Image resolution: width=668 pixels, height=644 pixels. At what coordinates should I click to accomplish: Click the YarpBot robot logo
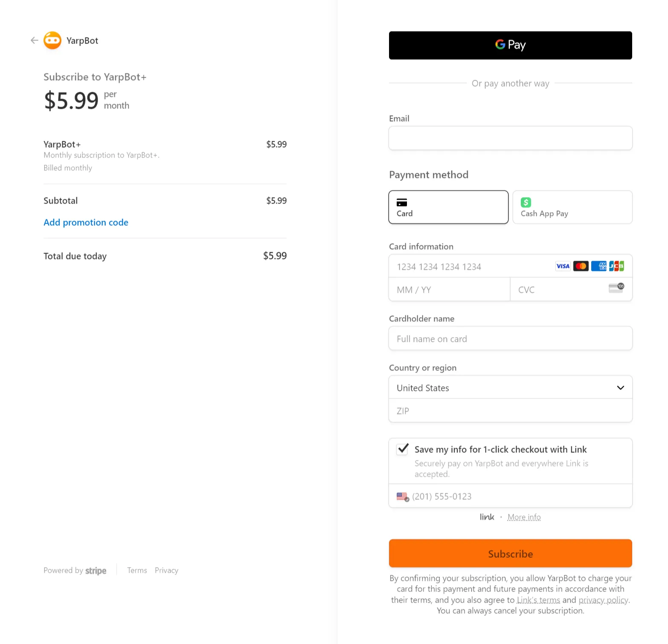point(52,40)
